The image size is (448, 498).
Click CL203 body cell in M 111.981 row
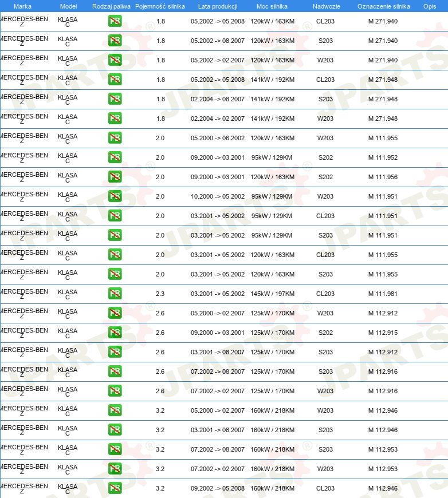coord(325,294)
